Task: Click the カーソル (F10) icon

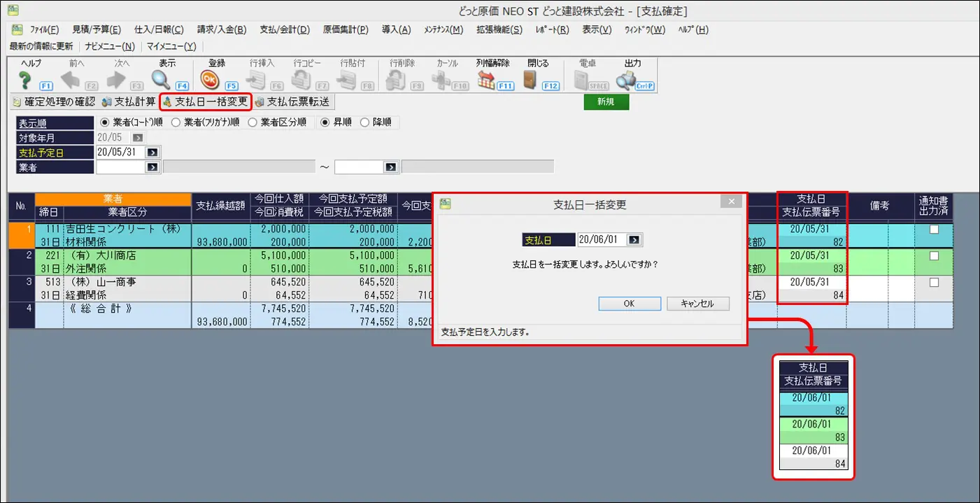Action: pos(441,80)
